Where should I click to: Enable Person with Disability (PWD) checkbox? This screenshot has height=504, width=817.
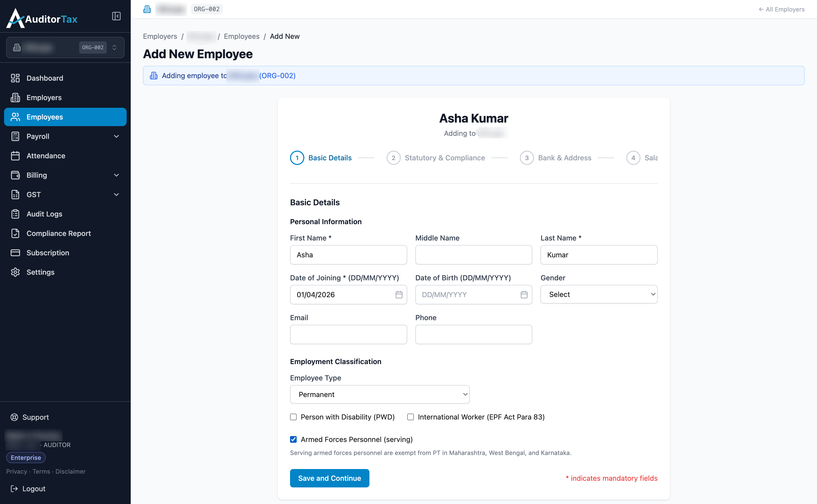293,417
